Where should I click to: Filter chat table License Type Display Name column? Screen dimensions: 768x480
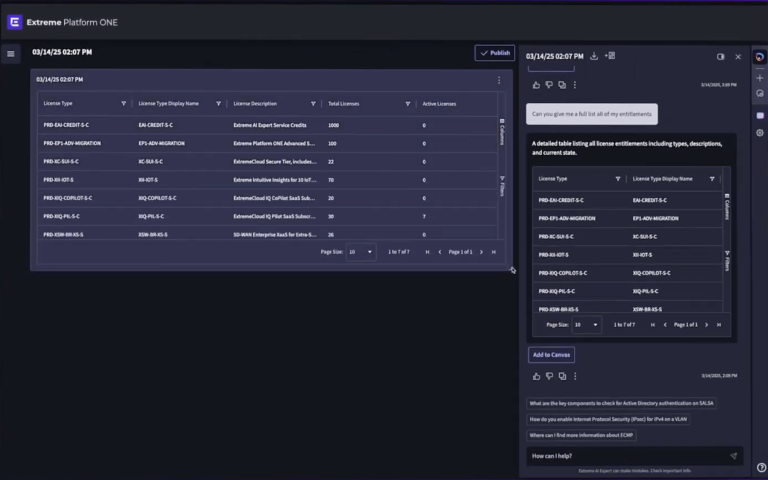(712, 179)
